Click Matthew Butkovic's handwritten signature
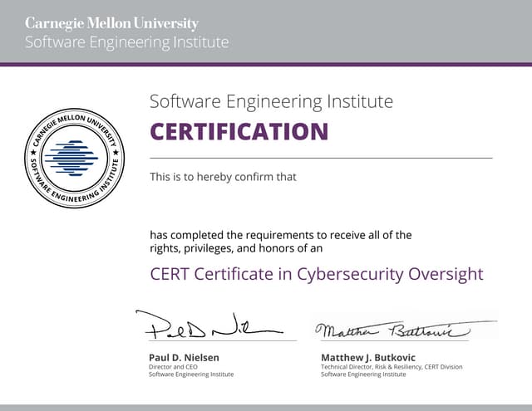The image size is (532, 411). (406, 330)
